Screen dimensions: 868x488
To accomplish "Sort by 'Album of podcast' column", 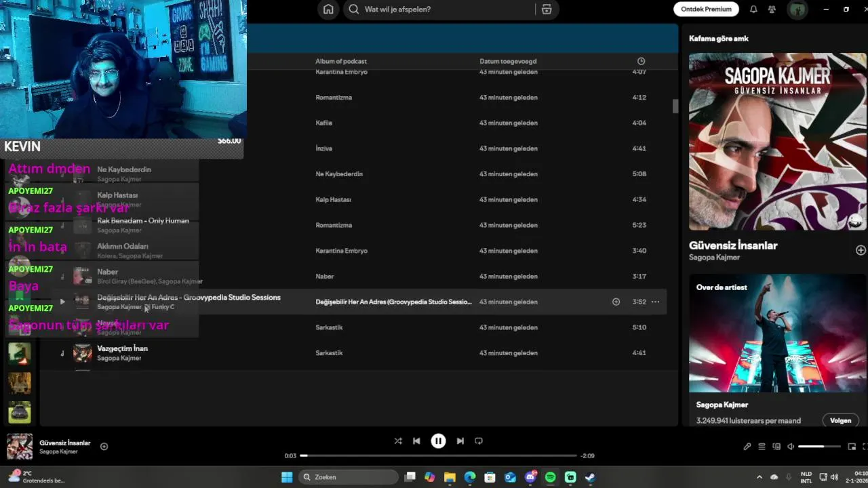I will (x=341, y=61).
